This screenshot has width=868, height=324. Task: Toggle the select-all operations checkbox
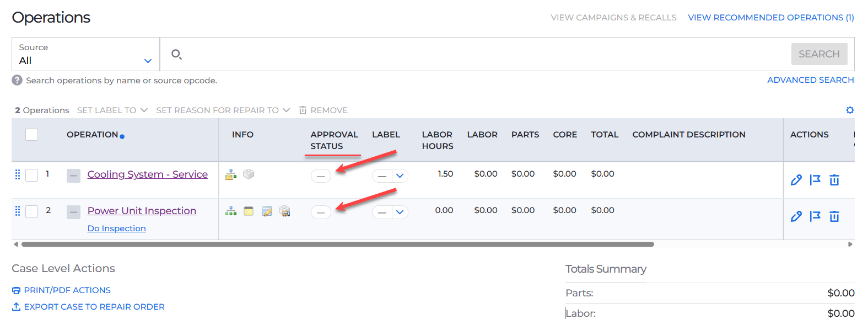(32, 135)
